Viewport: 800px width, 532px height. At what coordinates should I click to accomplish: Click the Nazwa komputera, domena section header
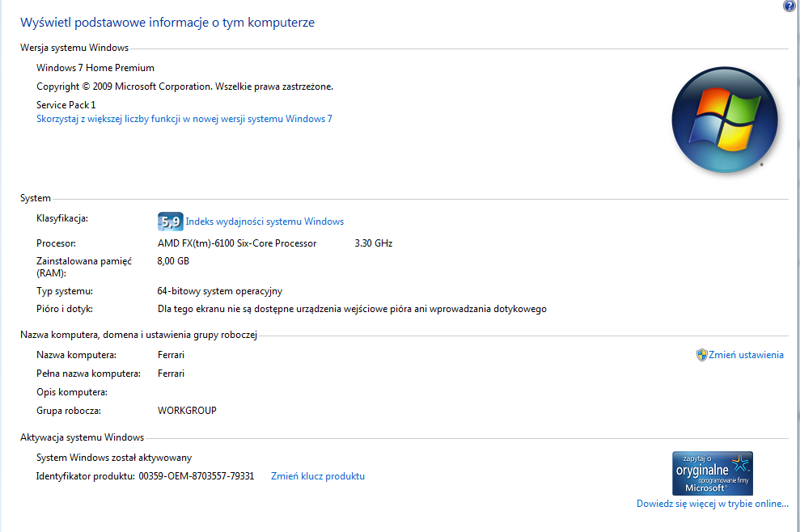point(139,335)
